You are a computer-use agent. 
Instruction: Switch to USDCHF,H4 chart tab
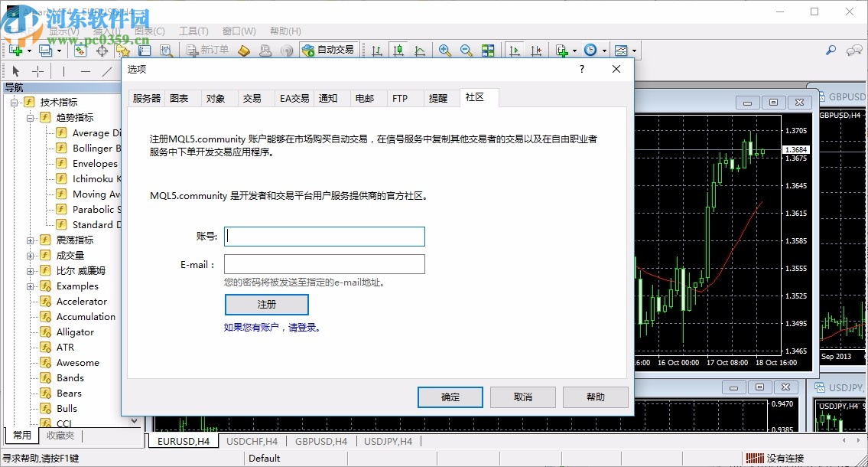(x=252, y=442)
